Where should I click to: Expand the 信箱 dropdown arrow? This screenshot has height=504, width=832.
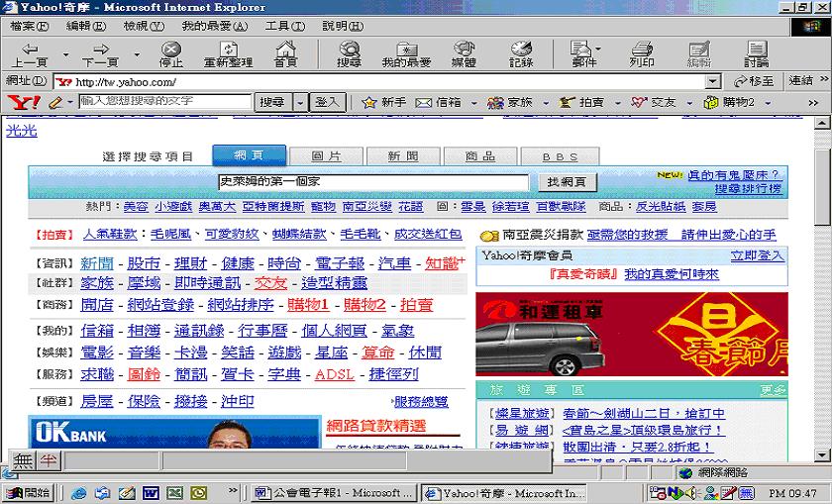(x=473, y=102)
